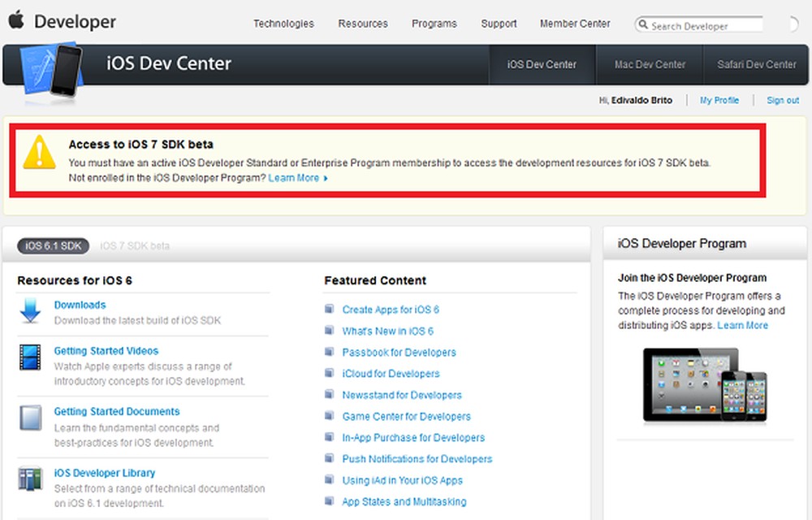Viewport: 812px width, 520px height.
Task: Open the Safari Dev Center tab
Action: (x=756, y=64)
